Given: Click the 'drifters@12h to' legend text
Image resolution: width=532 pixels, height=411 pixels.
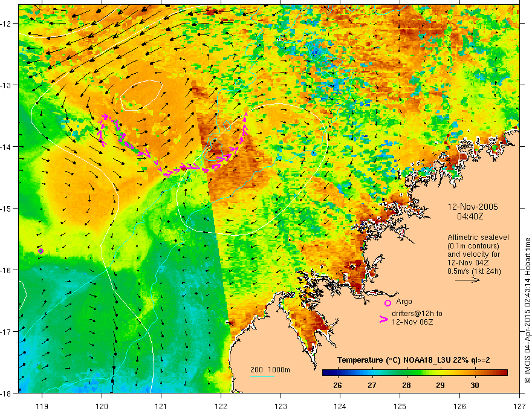Looking at the screenshot, I should click(x=417, y=313).
